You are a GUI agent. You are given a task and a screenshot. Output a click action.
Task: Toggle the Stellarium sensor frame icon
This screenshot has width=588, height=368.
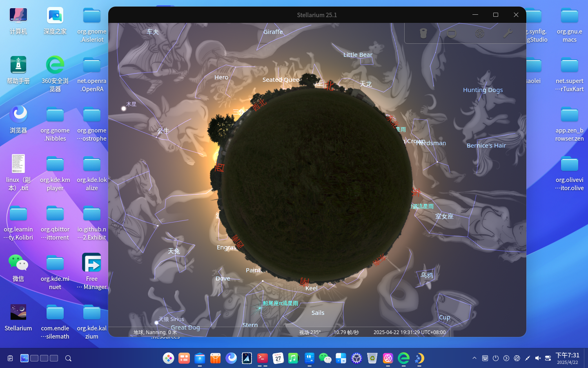point(452,33)
